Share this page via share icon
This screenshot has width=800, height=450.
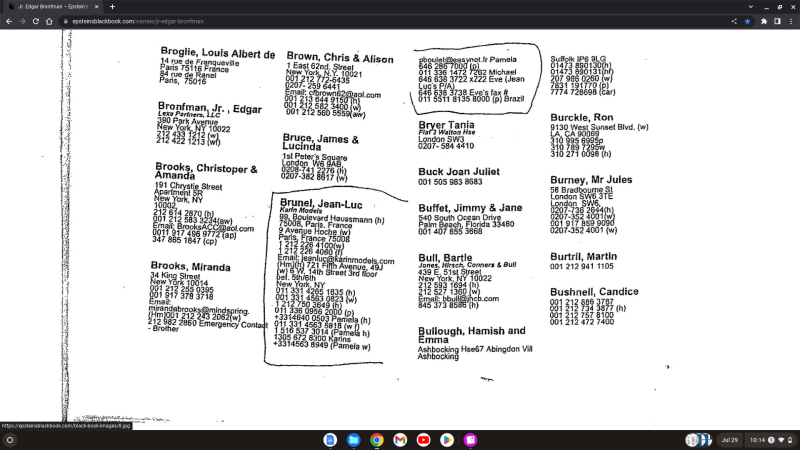[734, 21]
